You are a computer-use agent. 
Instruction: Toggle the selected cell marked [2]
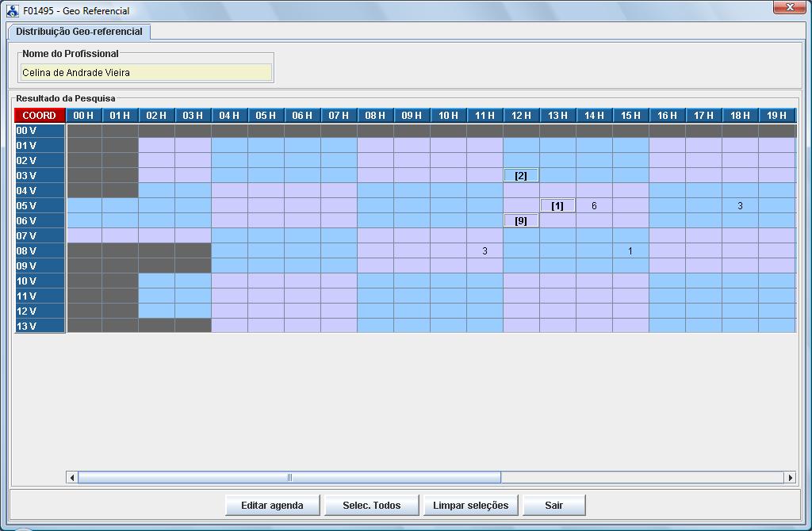pyautogui.click(x=521, y=175)
